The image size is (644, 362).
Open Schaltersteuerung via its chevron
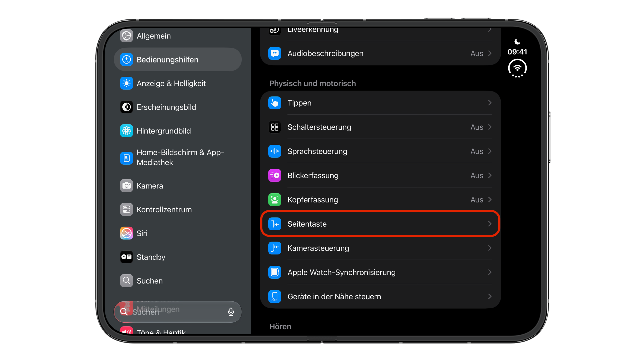[490, 127]
